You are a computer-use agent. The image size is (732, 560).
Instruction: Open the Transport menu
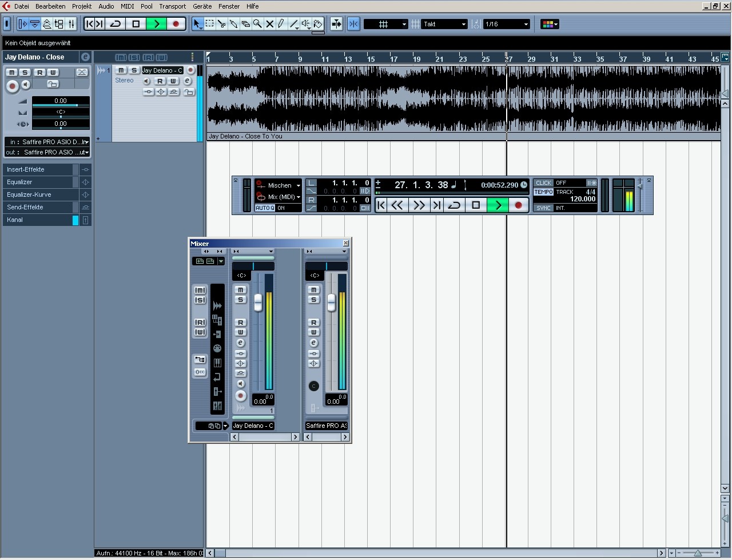point(172,6)
